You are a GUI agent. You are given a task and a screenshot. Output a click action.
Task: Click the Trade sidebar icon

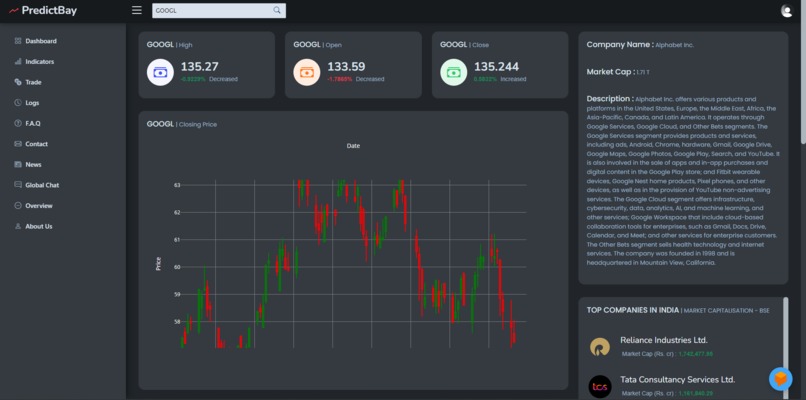[18, 82]
